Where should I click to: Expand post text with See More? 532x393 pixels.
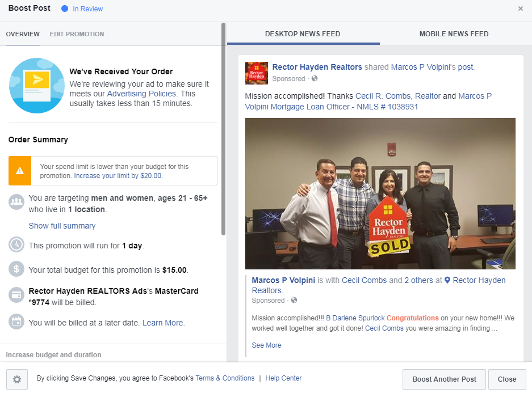coord(266,345)
